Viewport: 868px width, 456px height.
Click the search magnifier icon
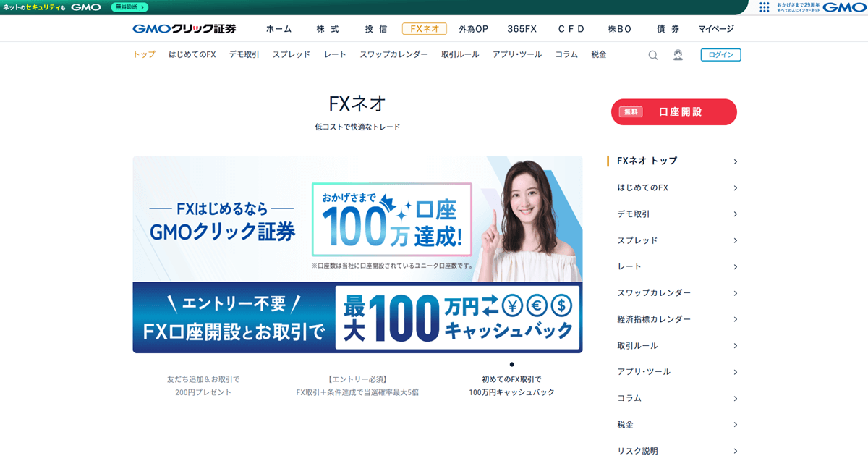coord(653,55)
